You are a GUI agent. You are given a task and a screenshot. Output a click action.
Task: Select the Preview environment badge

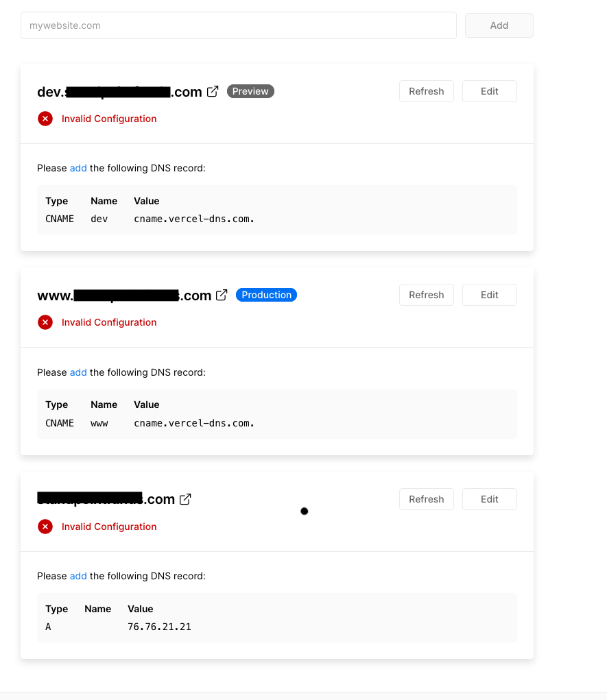coord(250,90)
